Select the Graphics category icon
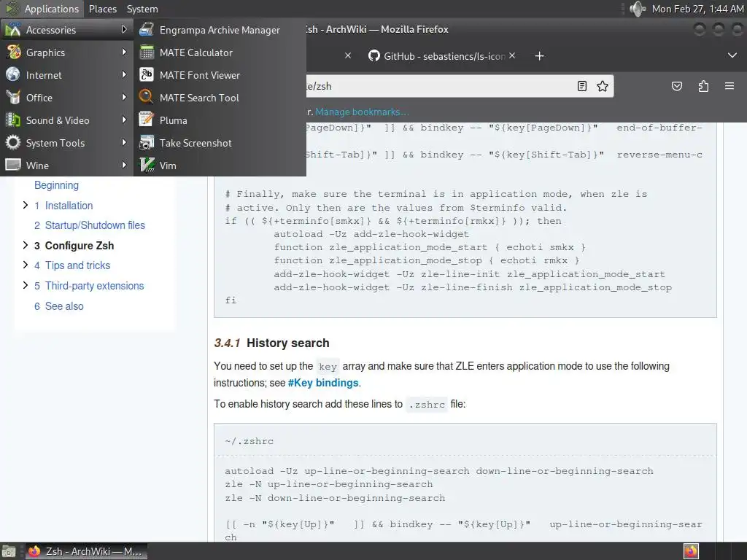Image resolution: width=747 pixels, height=560 pixels. coord(13,52)
